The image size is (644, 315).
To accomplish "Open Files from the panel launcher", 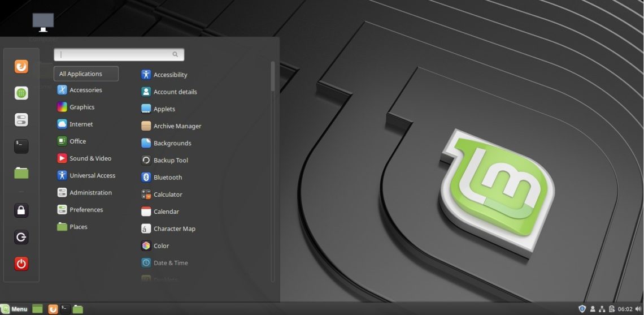I will point(78,309).
